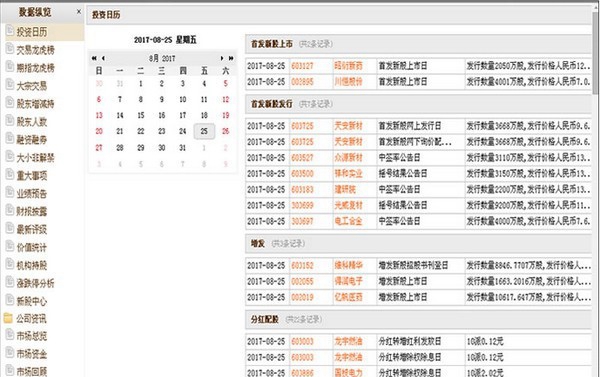Open the 电工合金 stock name link

(348, 221)
